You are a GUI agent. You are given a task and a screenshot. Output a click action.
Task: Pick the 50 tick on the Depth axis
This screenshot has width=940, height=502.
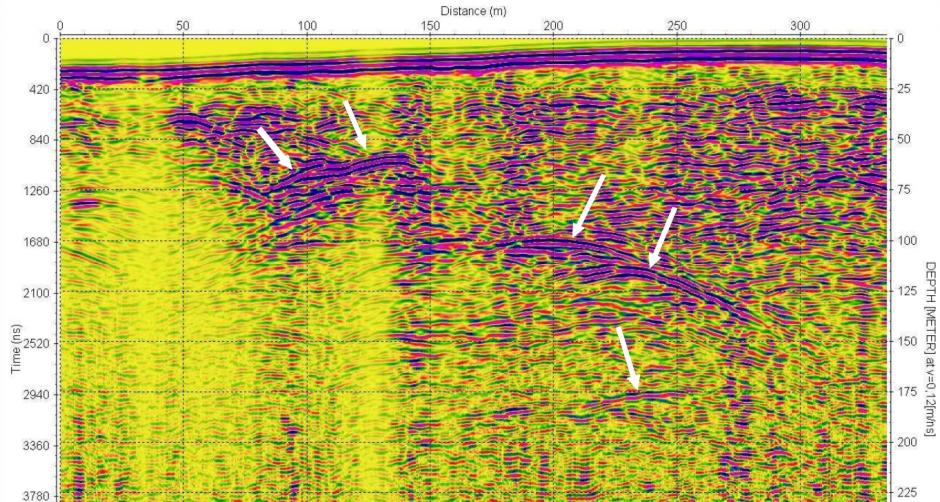pos(904,139)
